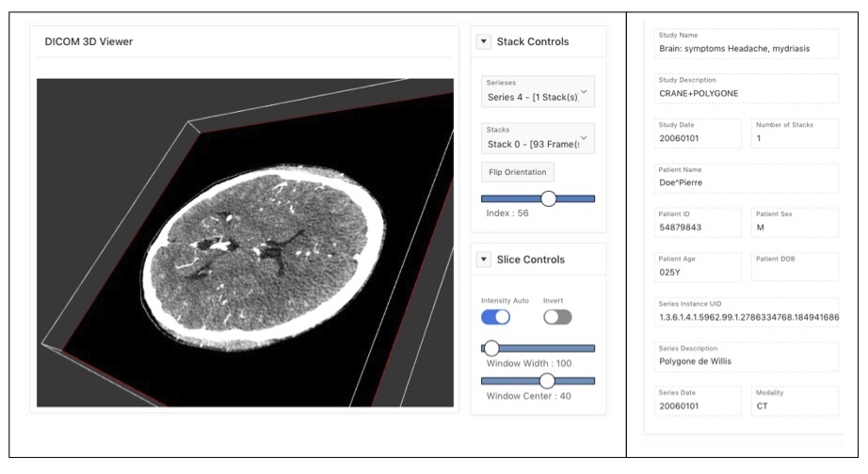Open the Stacks dropdown showing Stack 0

click(538, 138)
